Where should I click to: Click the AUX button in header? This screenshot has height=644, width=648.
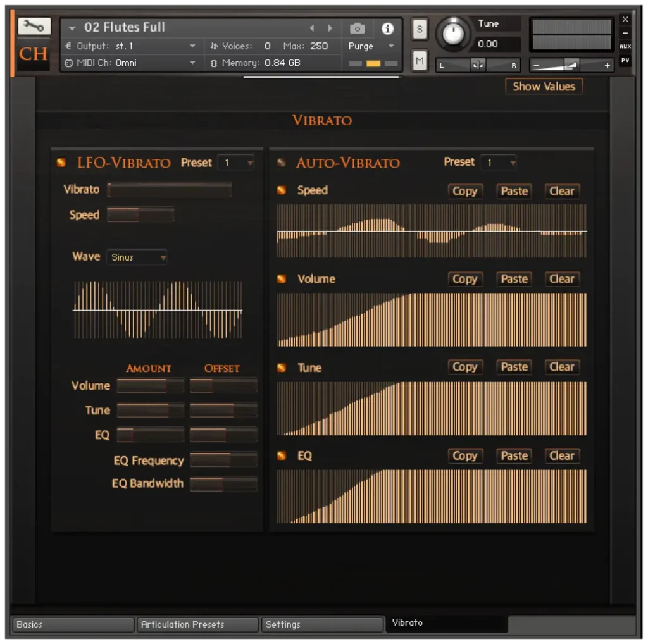pyautogui.click(x=625, y=46)
